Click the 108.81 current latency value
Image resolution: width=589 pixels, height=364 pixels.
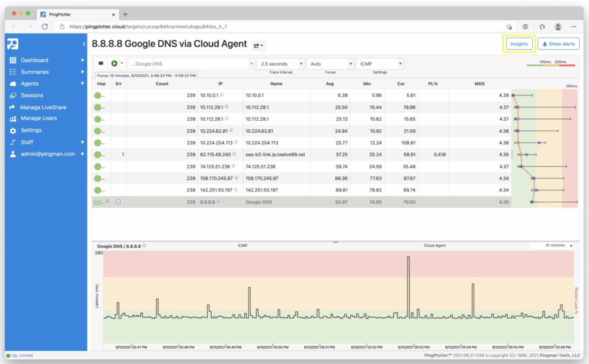408,143
